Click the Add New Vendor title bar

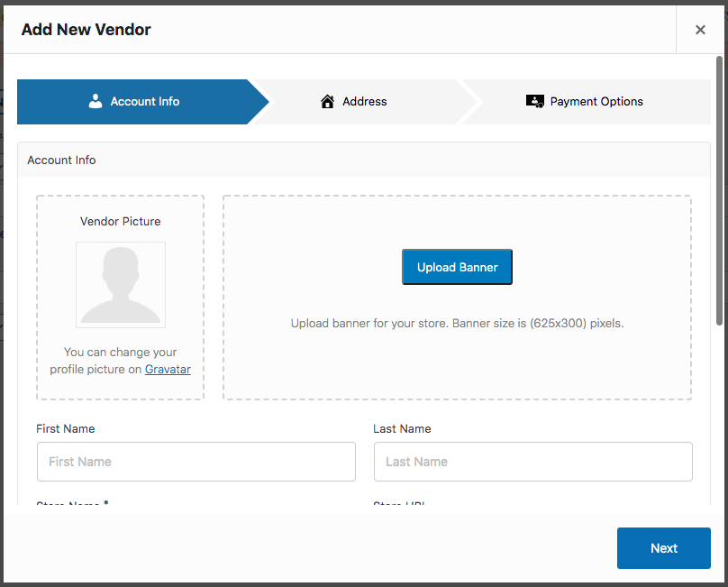click(x=86, y=29)
